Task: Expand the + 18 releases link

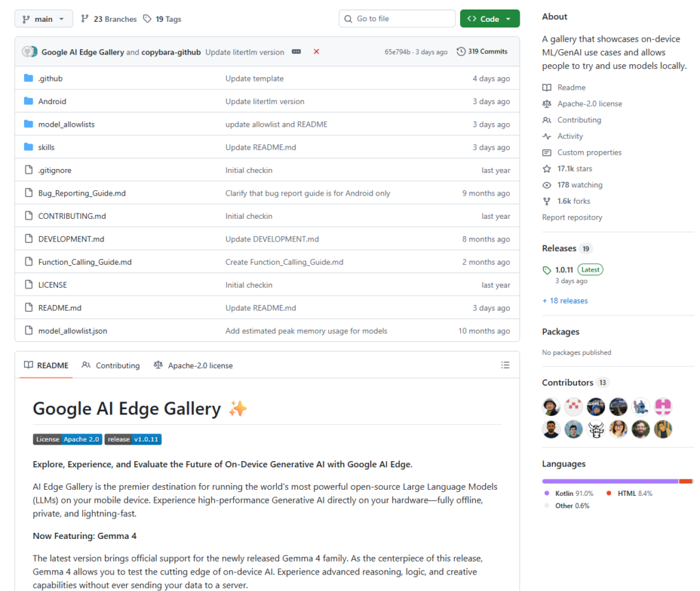Action: tap(565, 301)
